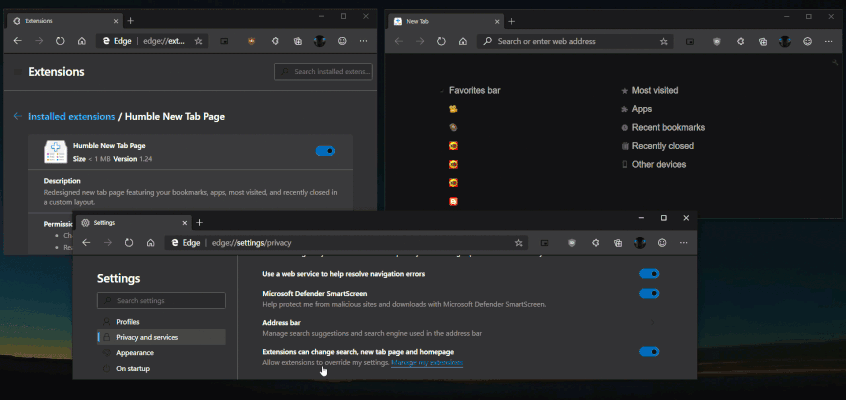Collapse the Favorites bar folder

point(442,91)
